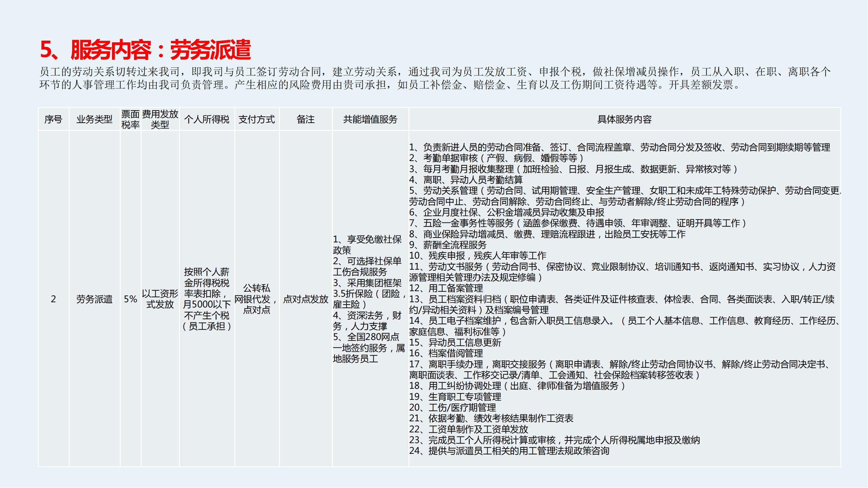Click the '共能增值服务' header cell
Image resolution: width=868 pixels, height=488 pixels.
tap(370, 119)
